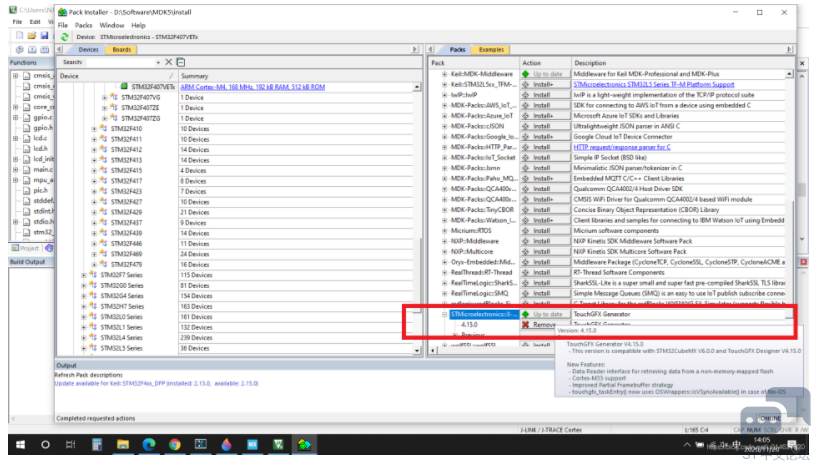Click the Remove red X icon for 4.15.0

(x=525, y=325)
